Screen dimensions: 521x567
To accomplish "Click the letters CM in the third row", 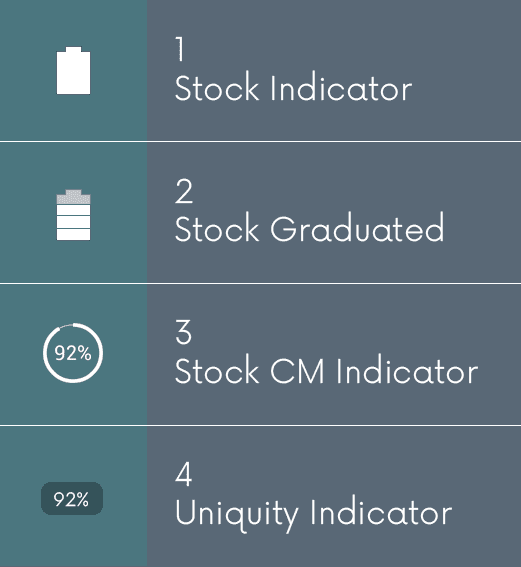I will click(x=297, y=371).
